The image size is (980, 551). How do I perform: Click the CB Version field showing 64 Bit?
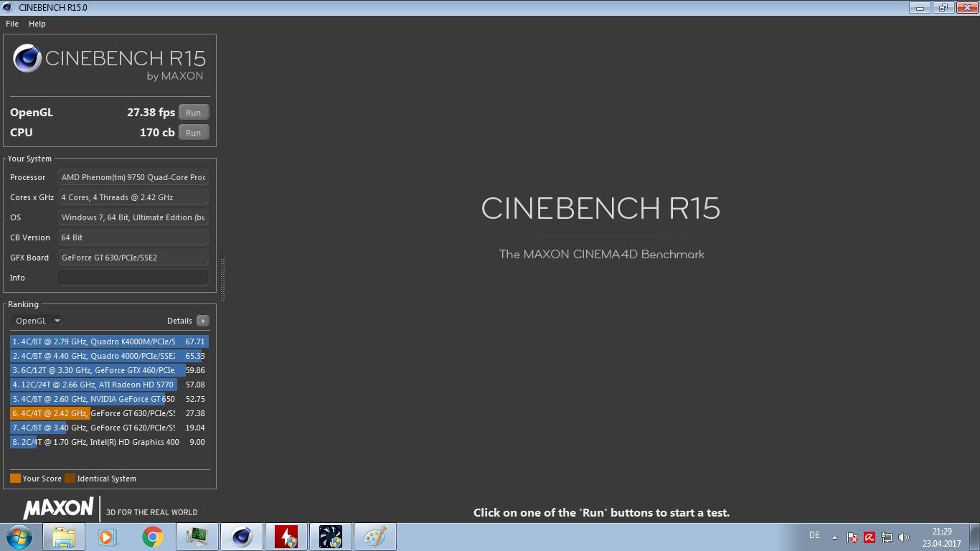[133, 237]
